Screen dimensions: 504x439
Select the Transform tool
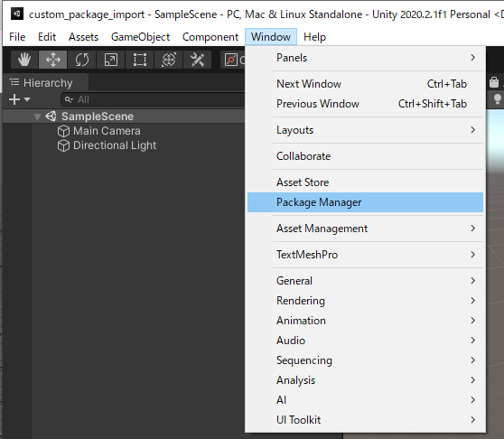(169, 60)
